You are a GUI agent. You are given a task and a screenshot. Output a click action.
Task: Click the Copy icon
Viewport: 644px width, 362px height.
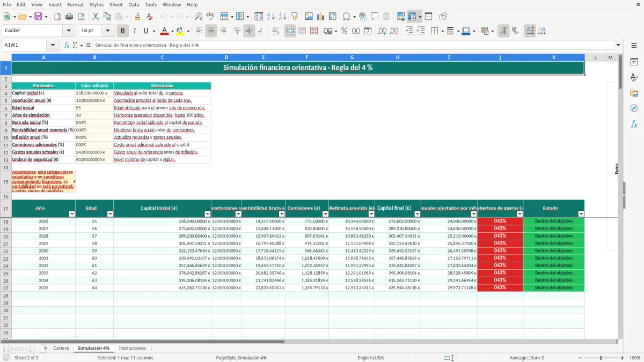[107, 17]
